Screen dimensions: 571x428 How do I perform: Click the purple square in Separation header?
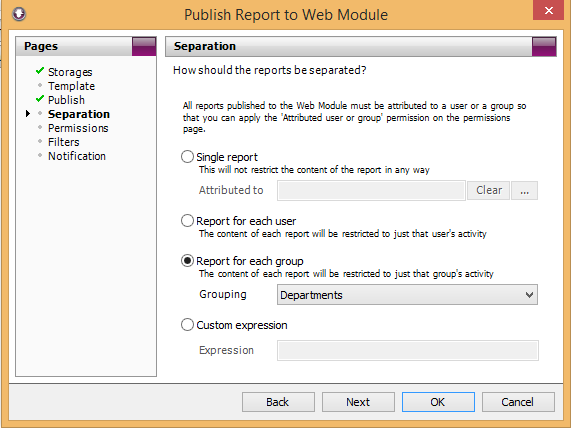pos(544,46)
